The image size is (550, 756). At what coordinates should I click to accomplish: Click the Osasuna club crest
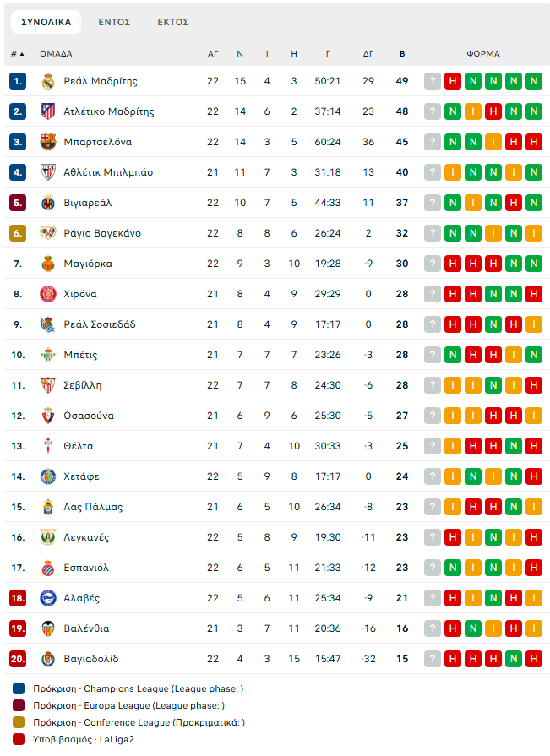47,416
